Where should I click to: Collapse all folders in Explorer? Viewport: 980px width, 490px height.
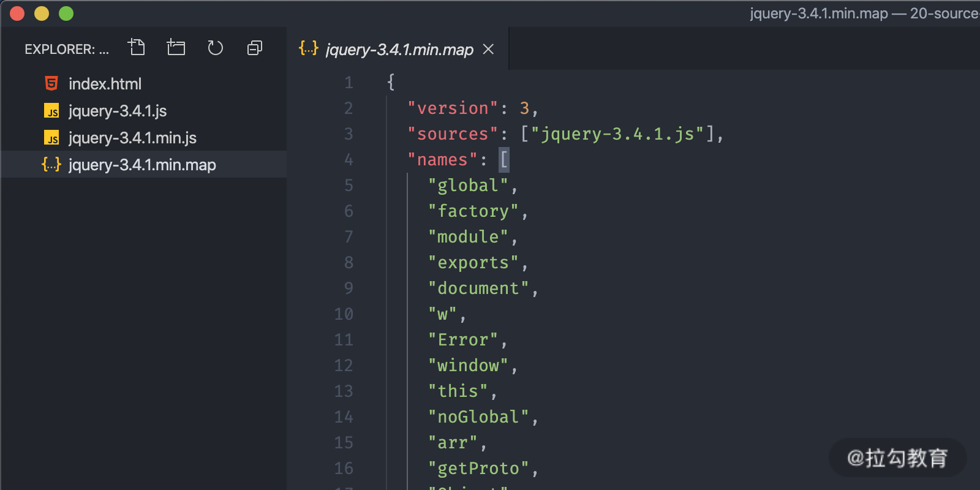255,48
